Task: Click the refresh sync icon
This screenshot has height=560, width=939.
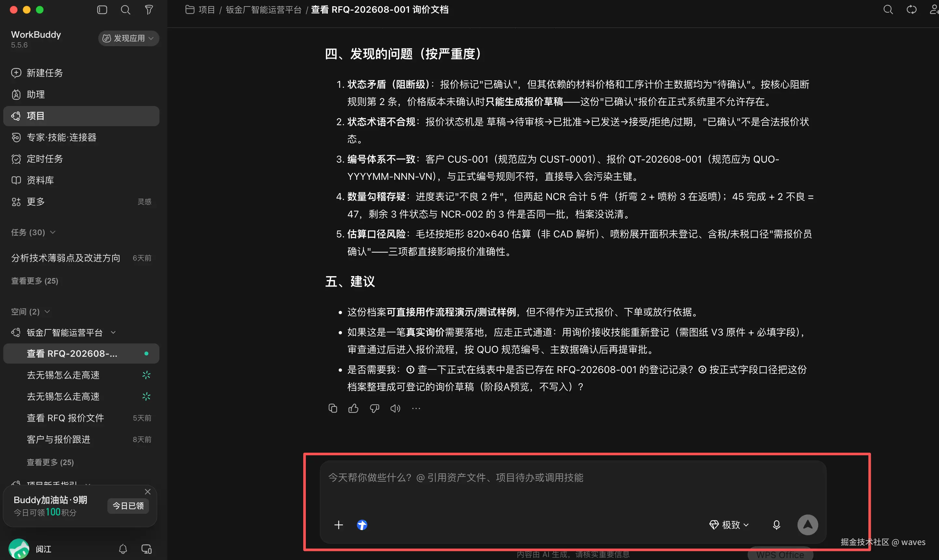Action: 911,9
